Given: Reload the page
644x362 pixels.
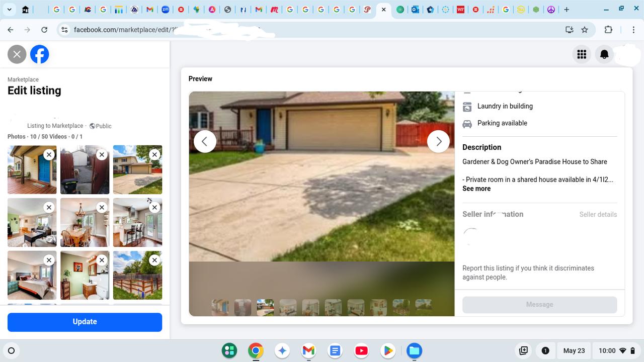Looking at the screenshot, I should 44,30.
